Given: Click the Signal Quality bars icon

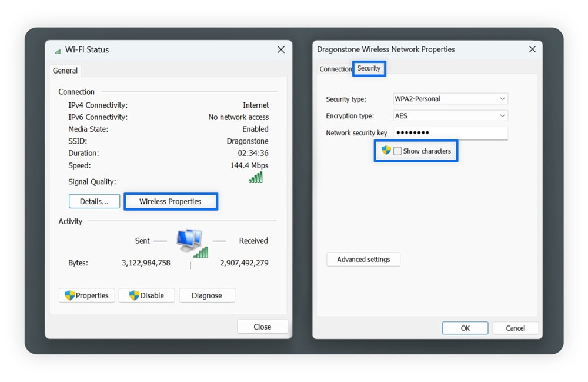Looking at the screenshot, I should click(255, 177).
